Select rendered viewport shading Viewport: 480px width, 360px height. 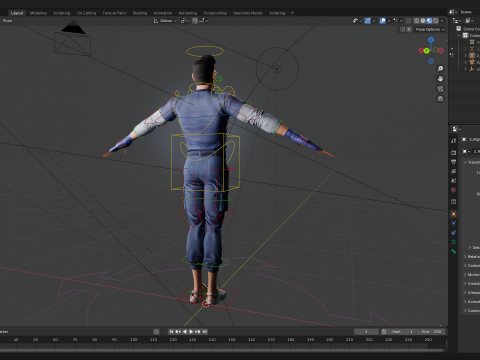pos(436,21)
